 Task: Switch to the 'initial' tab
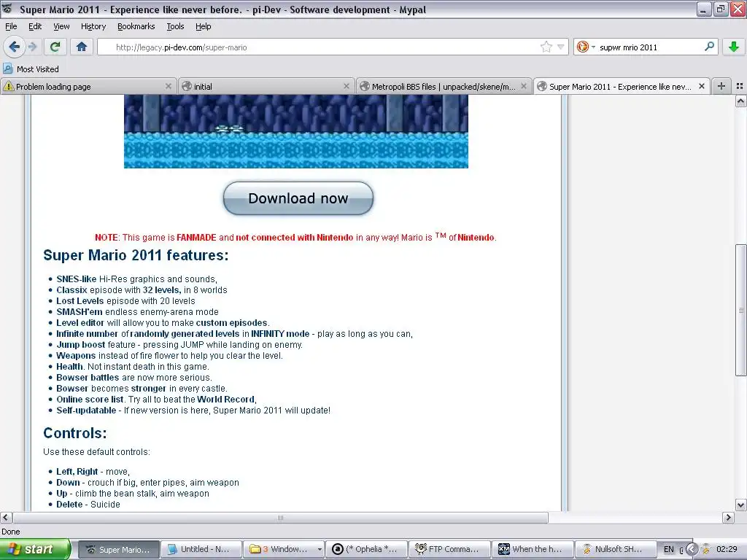click(x=266, y=86)
